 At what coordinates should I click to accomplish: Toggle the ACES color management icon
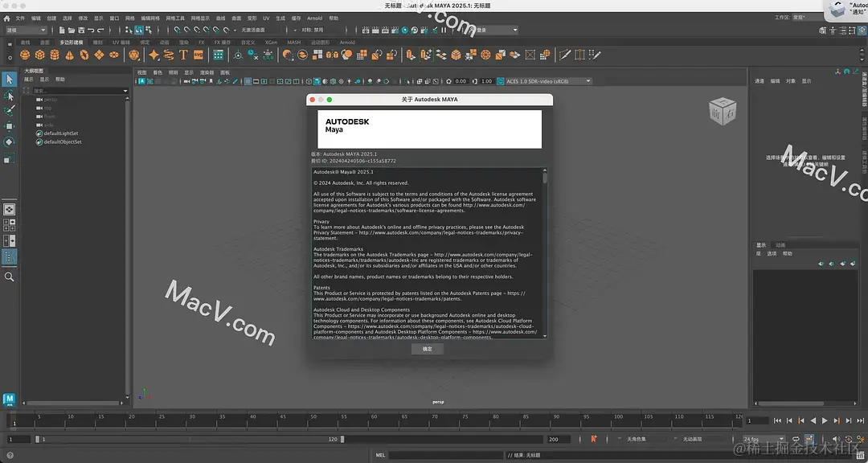tap(501, 81)
